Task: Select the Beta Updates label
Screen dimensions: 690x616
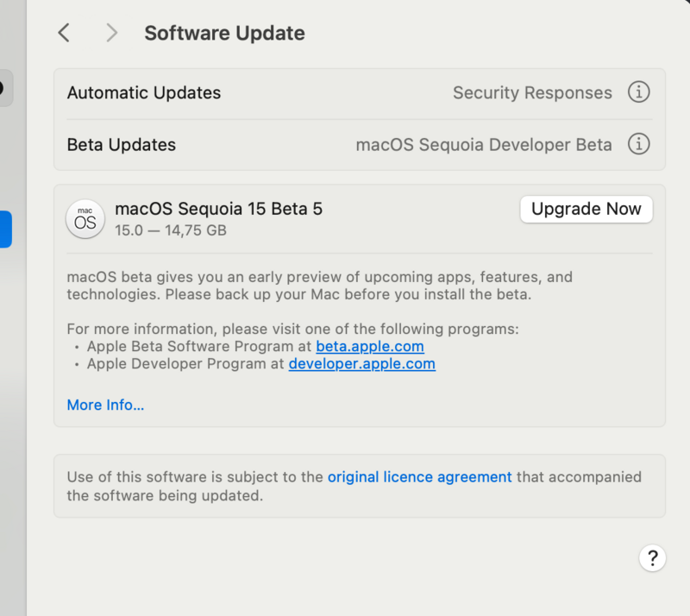Action: coord(122,145)
